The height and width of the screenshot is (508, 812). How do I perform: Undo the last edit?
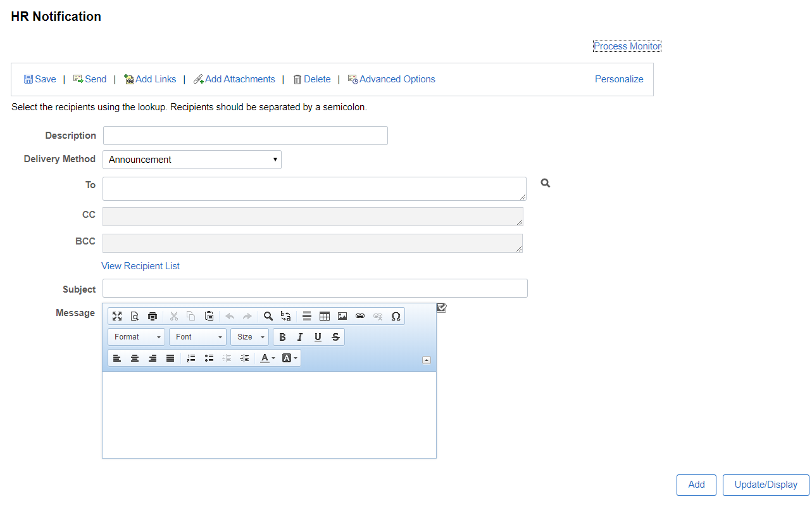click(230, 316)
